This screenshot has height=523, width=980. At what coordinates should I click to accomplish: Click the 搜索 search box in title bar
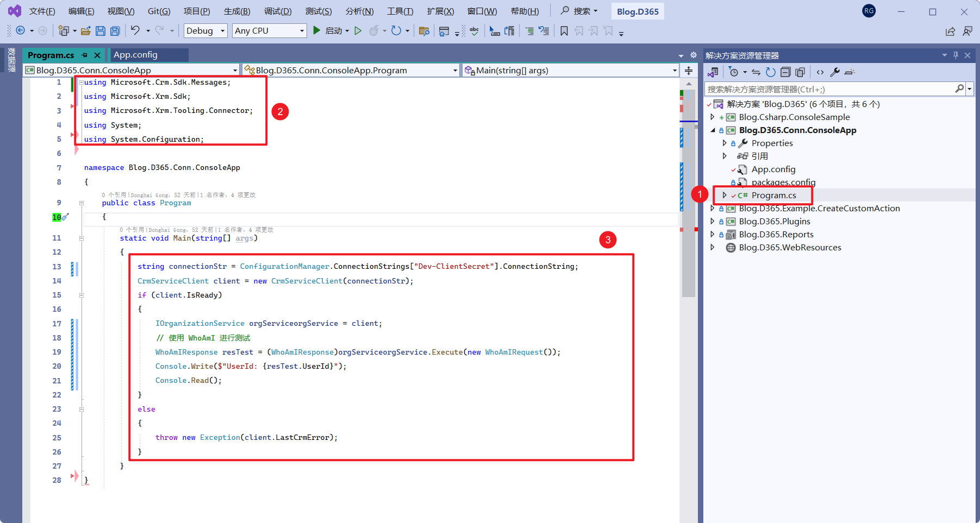(579, 11)
